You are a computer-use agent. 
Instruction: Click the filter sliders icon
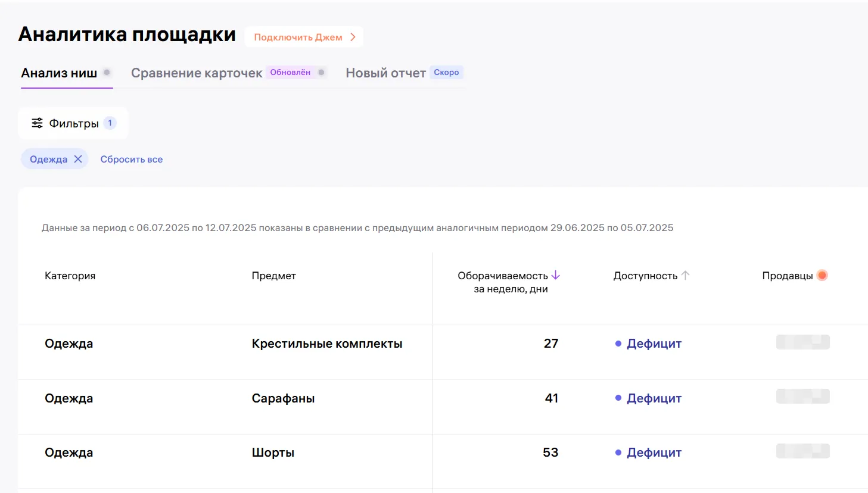pyautogui.click(x=37, y=123)
